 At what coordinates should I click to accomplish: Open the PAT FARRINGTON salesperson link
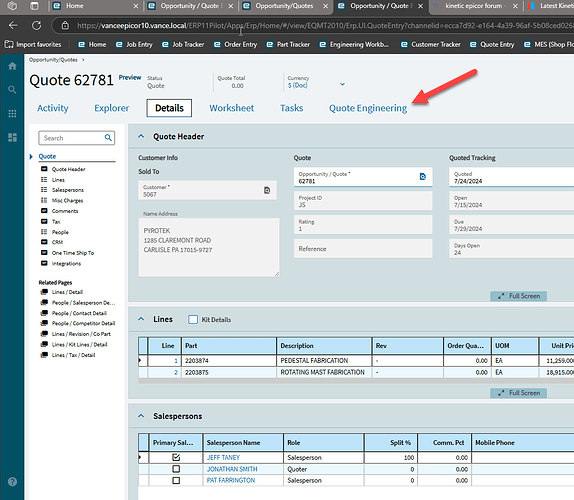click(231, 480)
